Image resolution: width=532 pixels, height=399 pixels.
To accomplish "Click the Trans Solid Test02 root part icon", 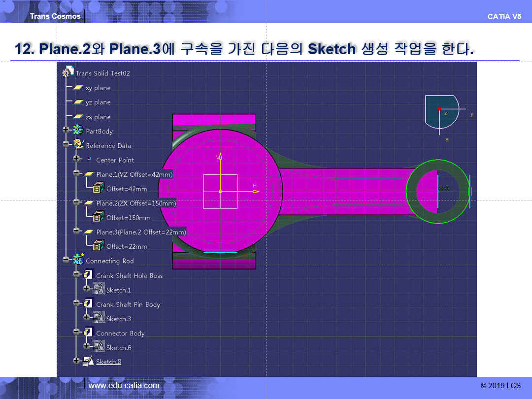I will [x=67, y=71].
